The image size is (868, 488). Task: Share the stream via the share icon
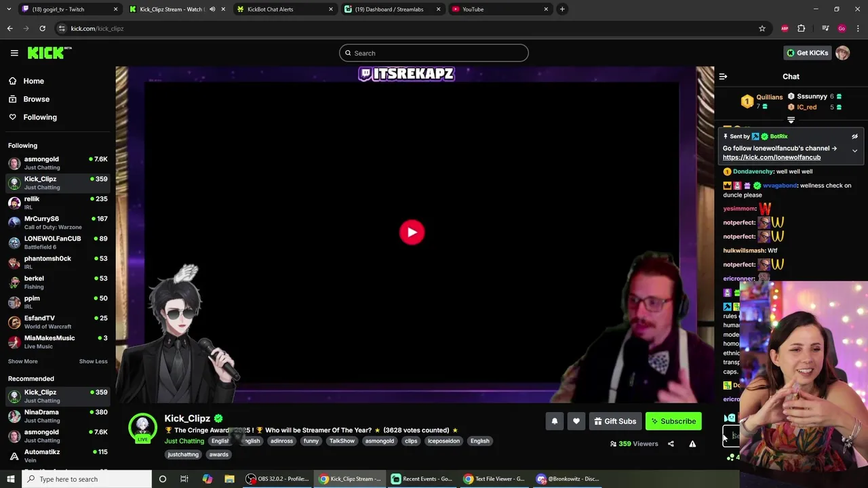pos(671,444)
